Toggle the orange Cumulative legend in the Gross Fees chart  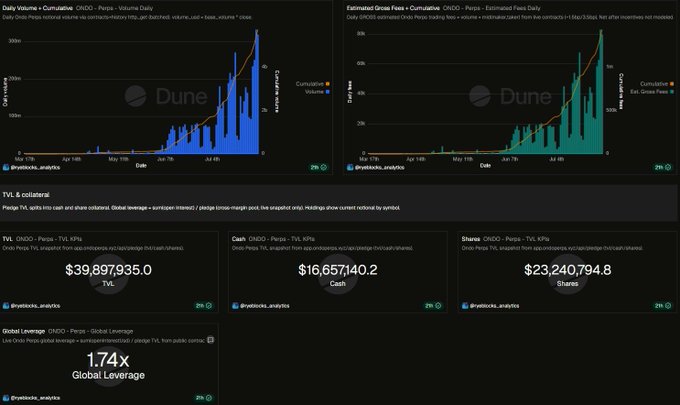click(657, 84)
